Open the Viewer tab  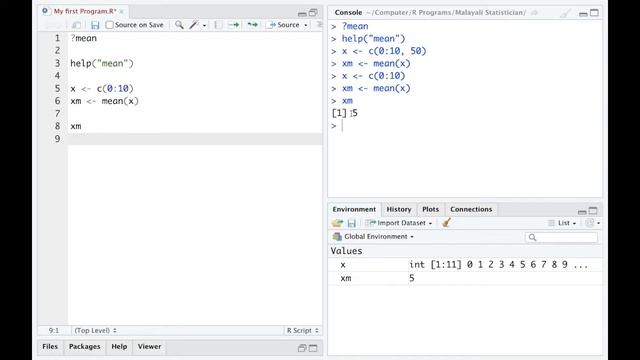[x=149, y=347]
